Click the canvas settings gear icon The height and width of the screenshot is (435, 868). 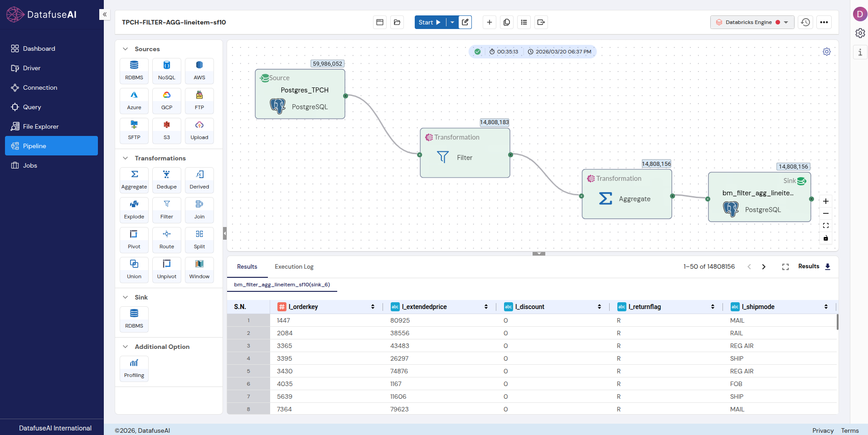[827, 52]
